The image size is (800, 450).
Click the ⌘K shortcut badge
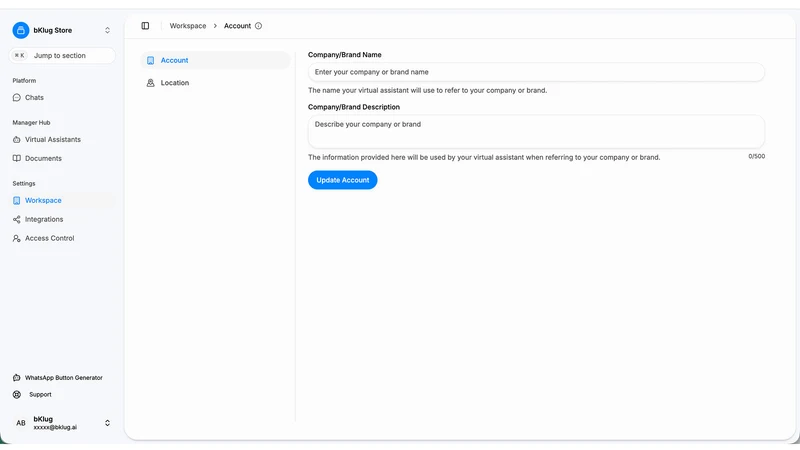tap(19, 56)
